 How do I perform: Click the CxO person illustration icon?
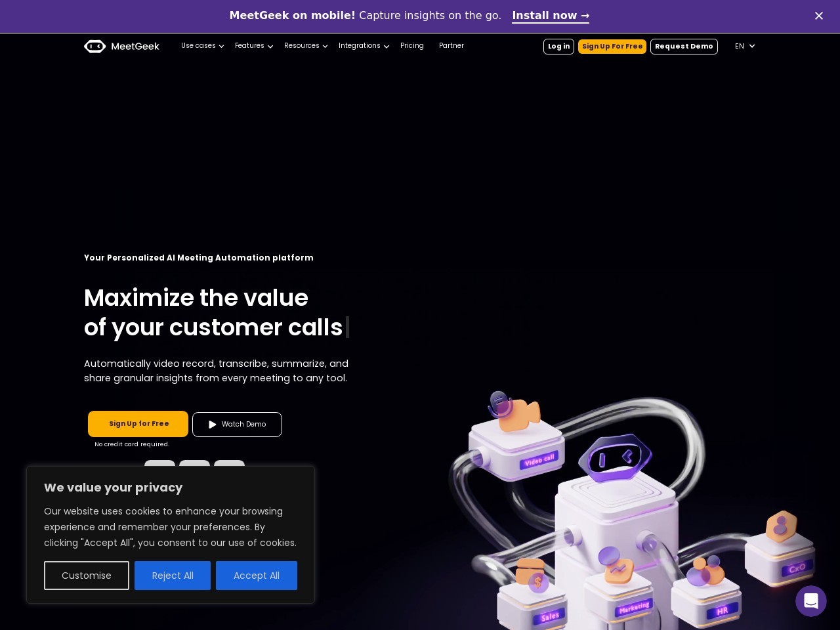pyautogui.click(x=781, y=526)
